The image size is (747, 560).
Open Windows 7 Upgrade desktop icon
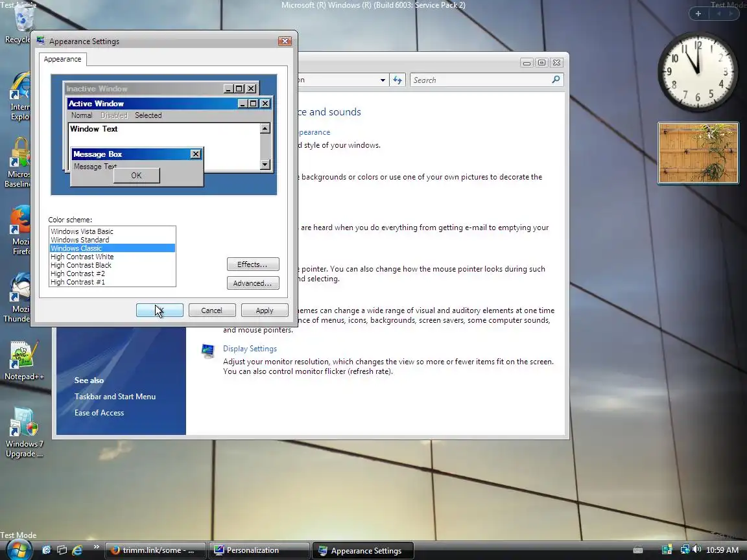click(x=24, y=432)
